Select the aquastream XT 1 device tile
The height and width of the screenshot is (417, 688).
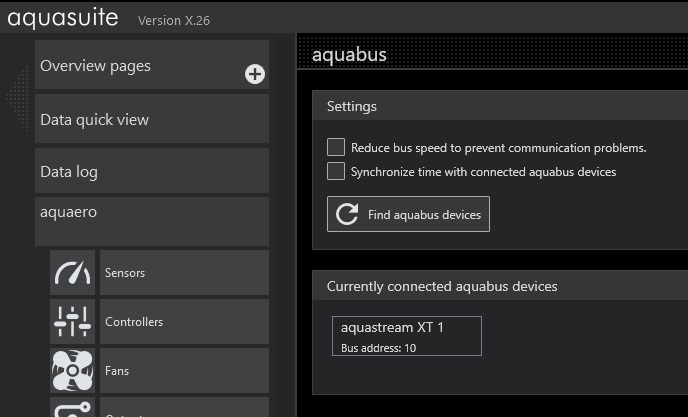(406, 336)
